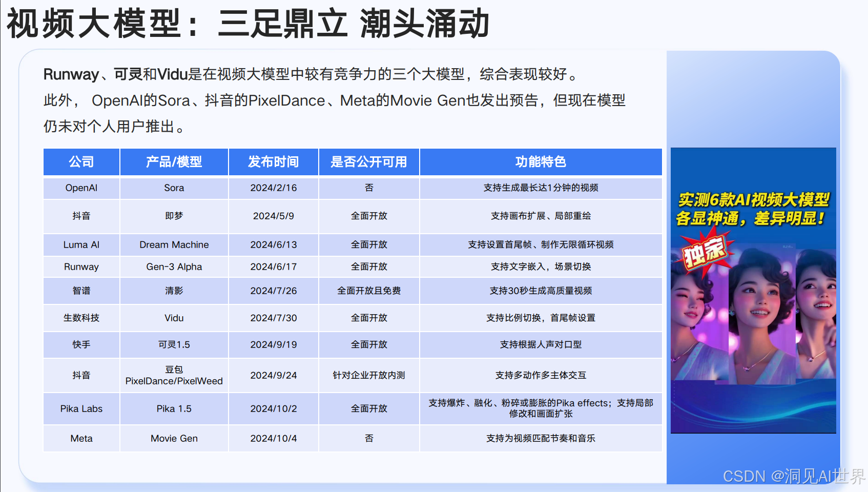This screenshot has width=868, height=492.
Task: Select the 豆包 PixelDance/PixelWeed product cell
Action: tap(174, 376)
